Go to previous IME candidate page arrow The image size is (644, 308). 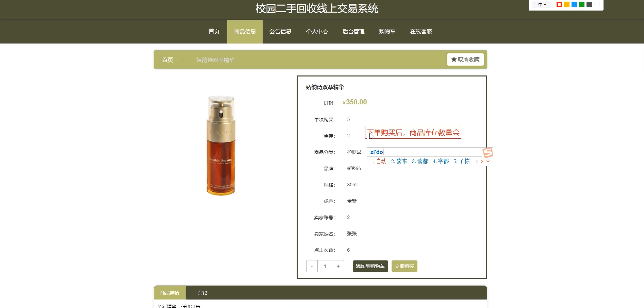click(477, 161)
